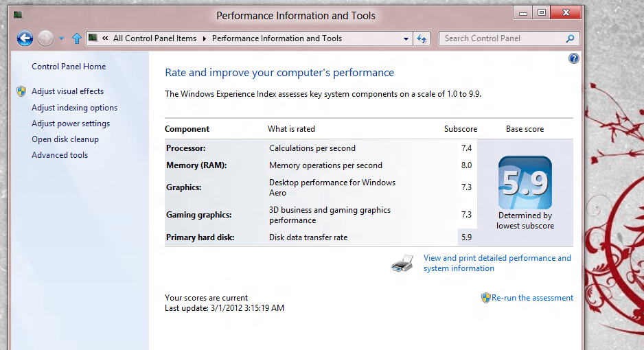Open Advanced tools link
The height and width of the screenshot is (350, 644).
(x=60, y=155)
